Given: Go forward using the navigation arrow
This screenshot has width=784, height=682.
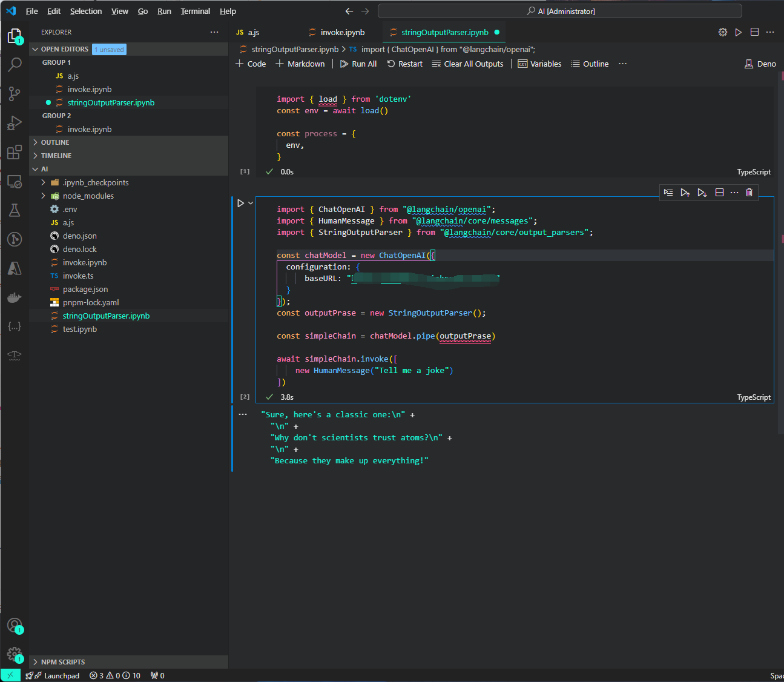Looking at the screenshot, I should point(365,11).
